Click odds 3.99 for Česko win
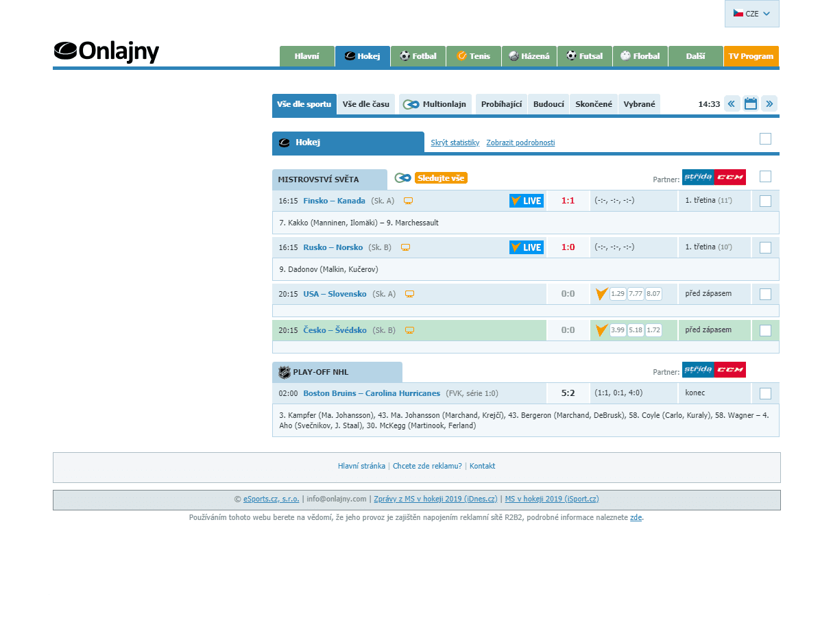Screen dimensions: 820x644 (618, 330)
